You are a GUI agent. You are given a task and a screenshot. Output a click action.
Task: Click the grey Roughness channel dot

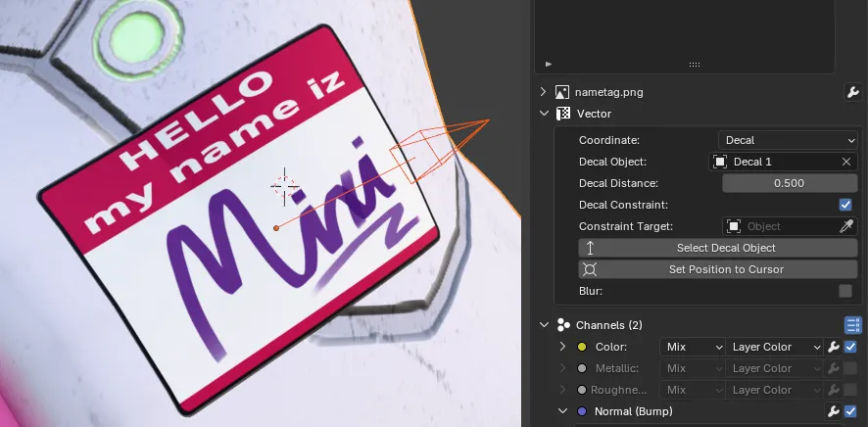coord(582,390)
